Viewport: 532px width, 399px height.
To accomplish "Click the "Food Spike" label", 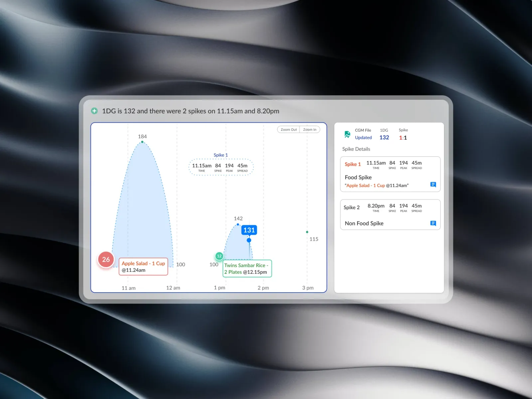I will pyautogui.click(x=358, y=178).
